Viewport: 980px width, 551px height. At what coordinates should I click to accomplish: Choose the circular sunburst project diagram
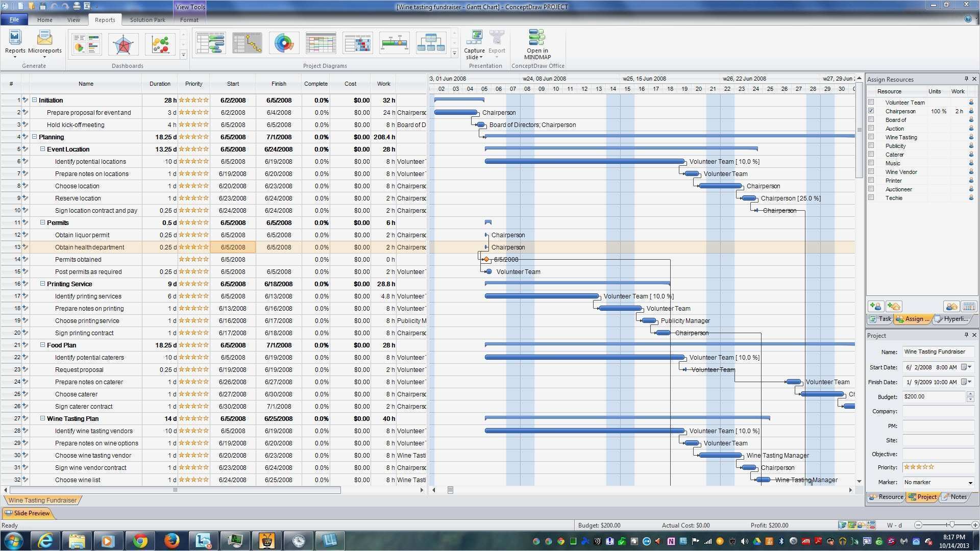(284, 43)
